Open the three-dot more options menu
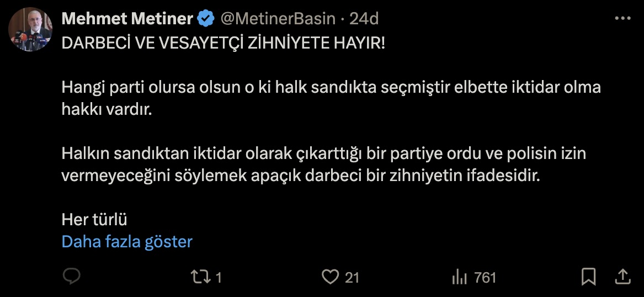644x297 pixels. pyautogui.click(x=622, y=18)
